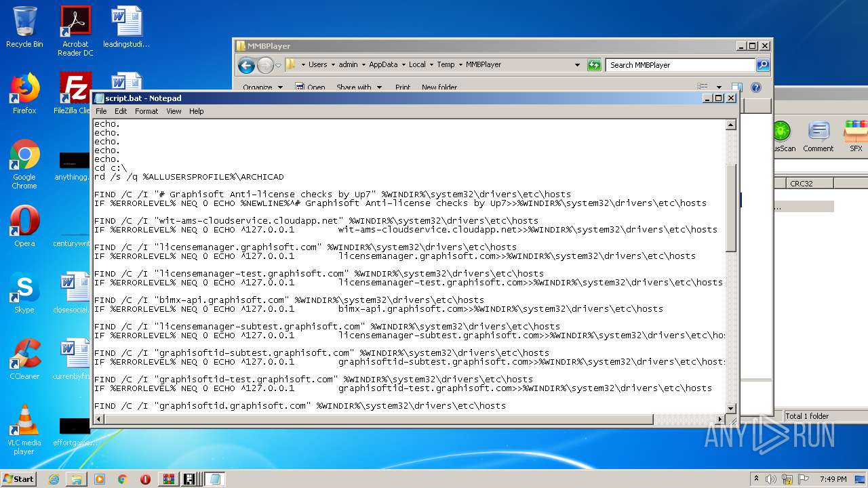The width and height of the screenshot is (868, 488).
Task: Open the Edit menu in Notepad
Action: [x=121, y=111]
